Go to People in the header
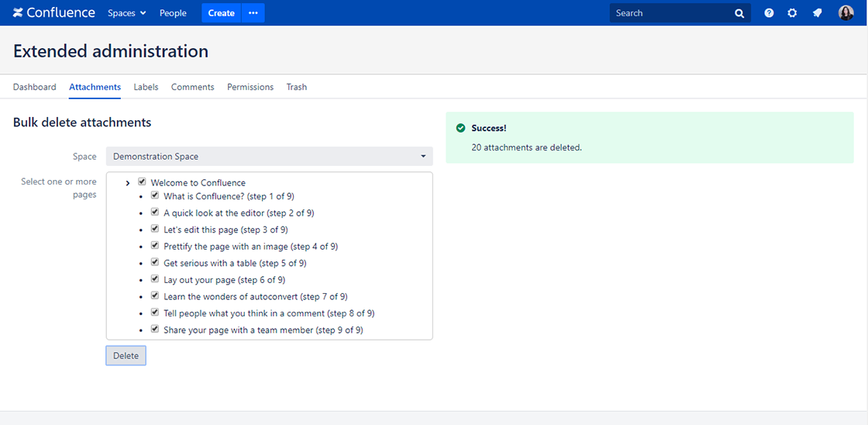The width and height of the screenshot is (868, 425). tap(173, 13)
